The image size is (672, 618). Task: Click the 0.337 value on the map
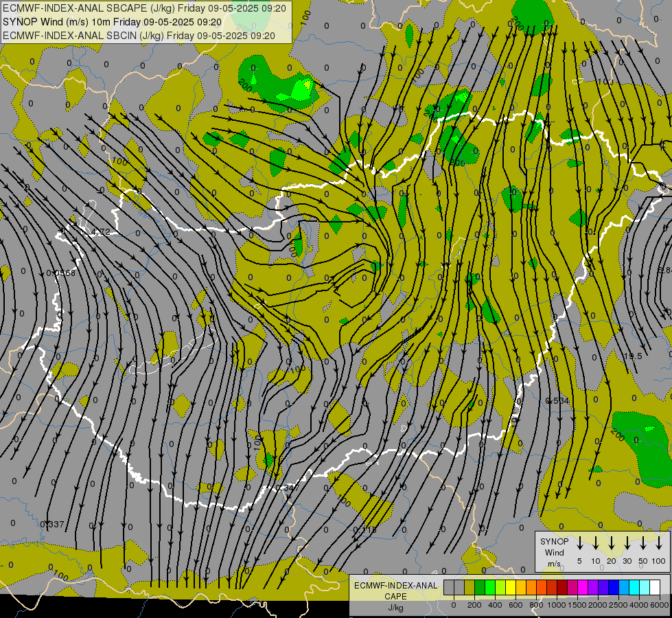point(52,524)
